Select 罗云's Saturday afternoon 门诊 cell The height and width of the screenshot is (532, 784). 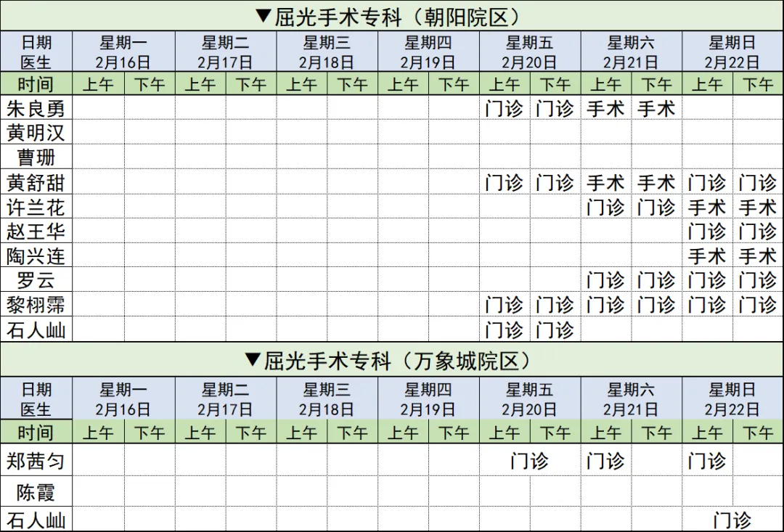click(x=656, y=280)
